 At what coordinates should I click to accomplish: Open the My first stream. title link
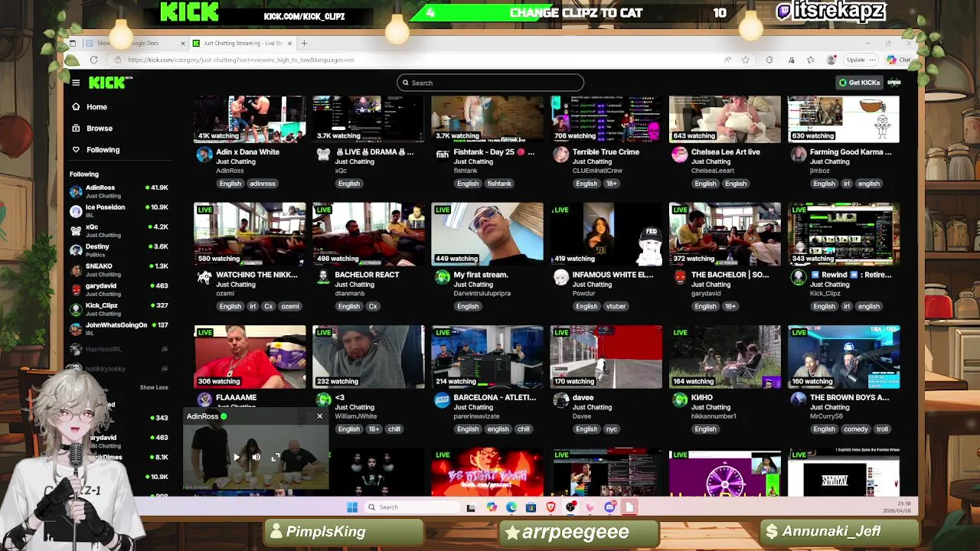point(481,275)
